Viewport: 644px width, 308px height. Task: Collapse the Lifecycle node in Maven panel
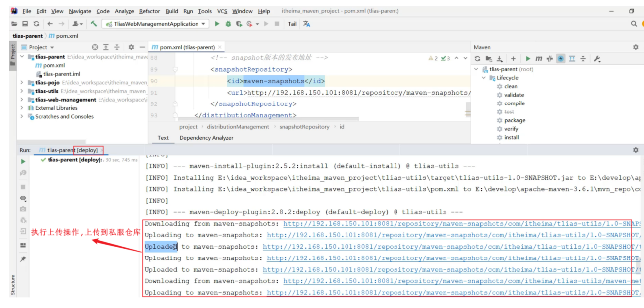click(x=484, y=78)
